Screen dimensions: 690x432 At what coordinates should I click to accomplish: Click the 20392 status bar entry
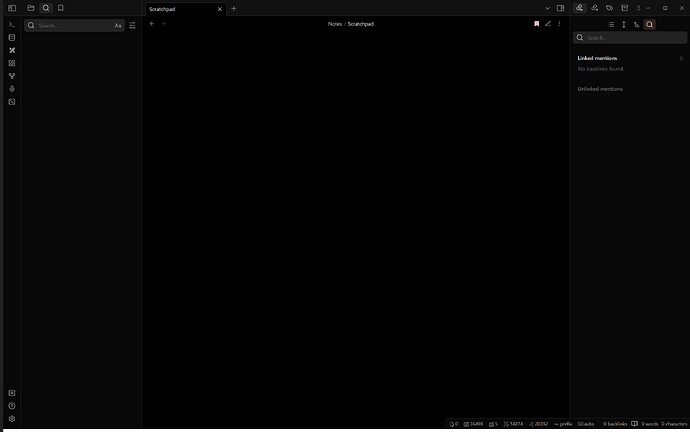538,424
